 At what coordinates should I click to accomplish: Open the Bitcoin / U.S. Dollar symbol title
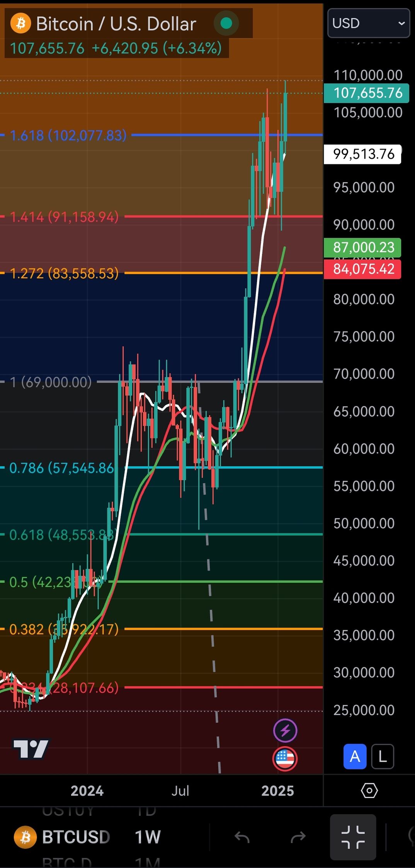[116, 24]
